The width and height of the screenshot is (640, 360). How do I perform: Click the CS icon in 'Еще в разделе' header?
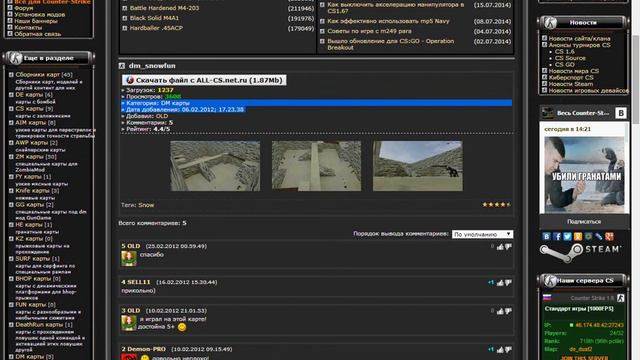[16, 58]
